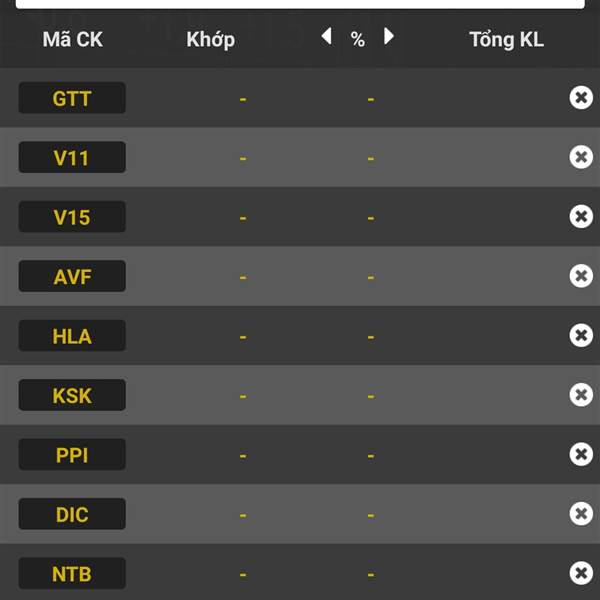Tap the DIC ticker button
Screen dimensions: 600x600
point(72,514)
